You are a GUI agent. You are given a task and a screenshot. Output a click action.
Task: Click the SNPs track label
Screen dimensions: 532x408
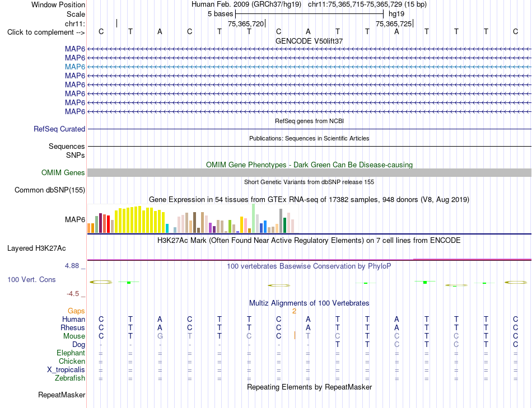pyautogui.click(x=76, y=156)
